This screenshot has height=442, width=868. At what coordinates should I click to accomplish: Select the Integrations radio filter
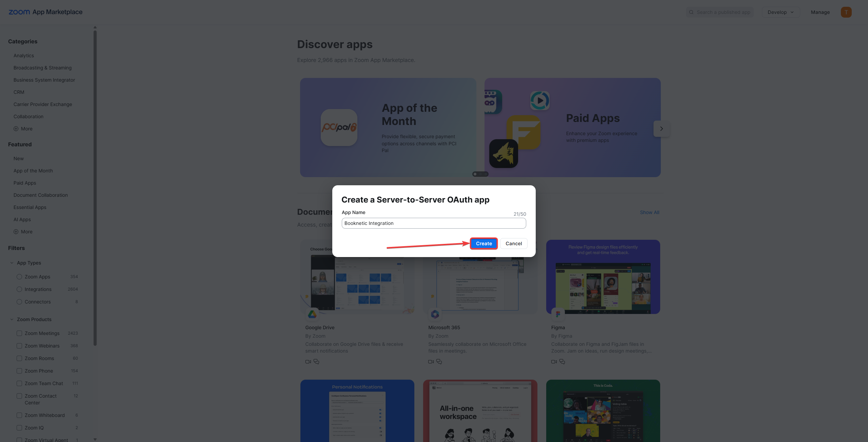pos(19,289)
